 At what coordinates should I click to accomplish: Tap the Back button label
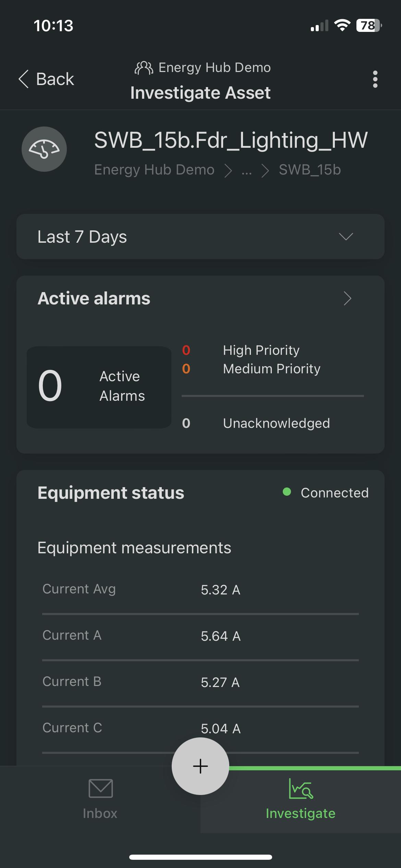click(55, 79)
